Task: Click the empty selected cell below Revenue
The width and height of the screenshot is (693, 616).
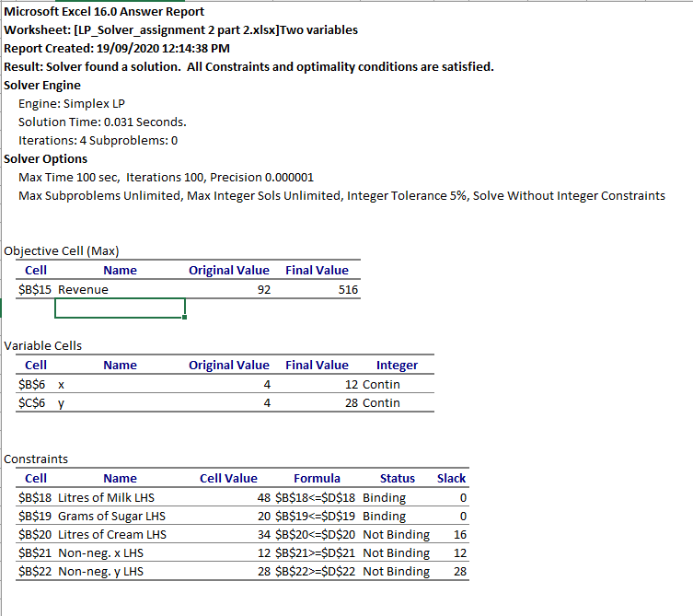Action: point(120,308)
